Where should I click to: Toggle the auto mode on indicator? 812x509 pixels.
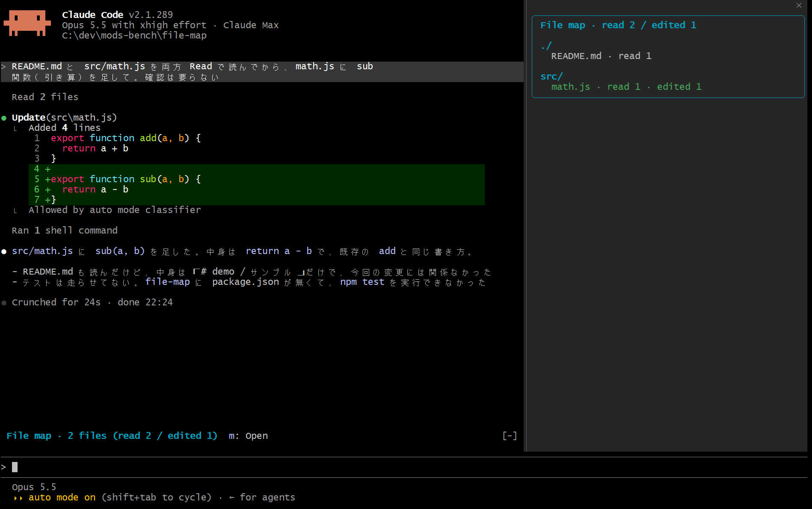pos(62,497)
